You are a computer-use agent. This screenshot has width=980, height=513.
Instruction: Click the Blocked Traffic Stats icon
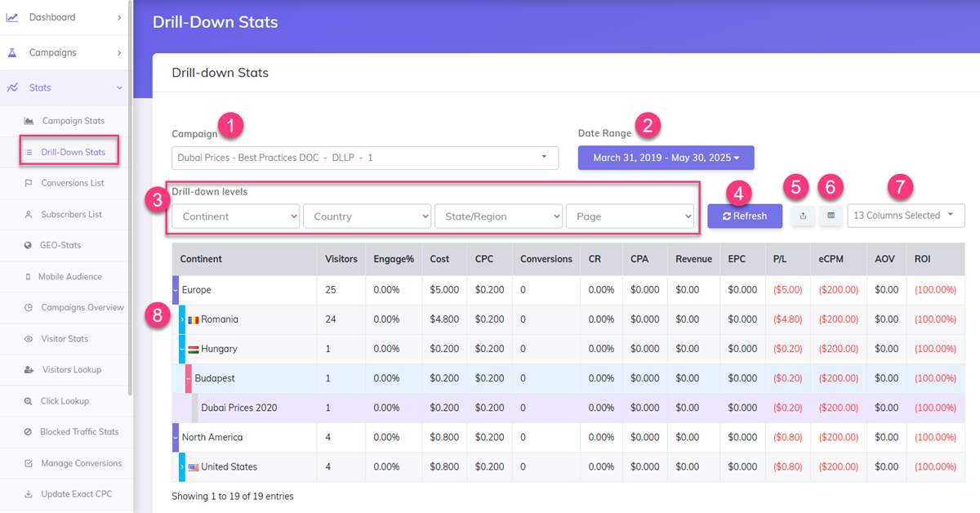pos(29,432)
